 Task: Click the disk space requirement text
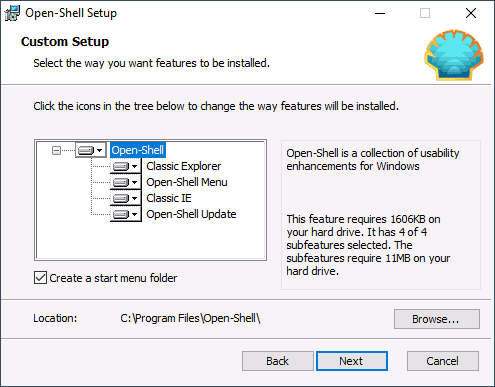(x=368, y=245)
